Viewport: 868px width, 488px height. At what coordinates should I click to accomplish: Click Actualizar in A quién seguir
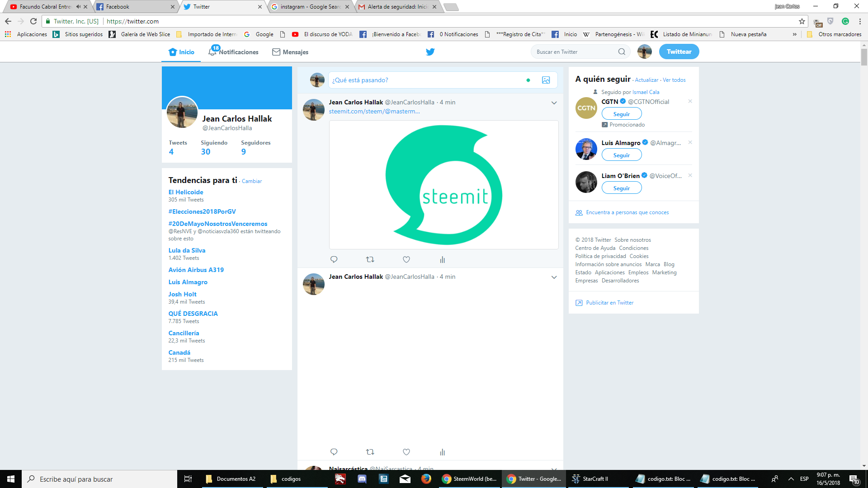[646, 80]
